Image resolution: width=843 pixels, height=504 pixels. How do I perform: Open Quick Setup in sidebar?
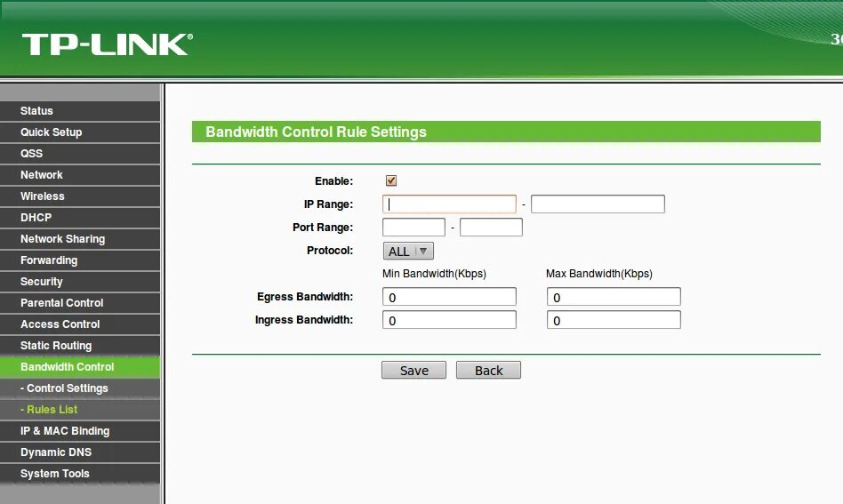tap(80, 132)
